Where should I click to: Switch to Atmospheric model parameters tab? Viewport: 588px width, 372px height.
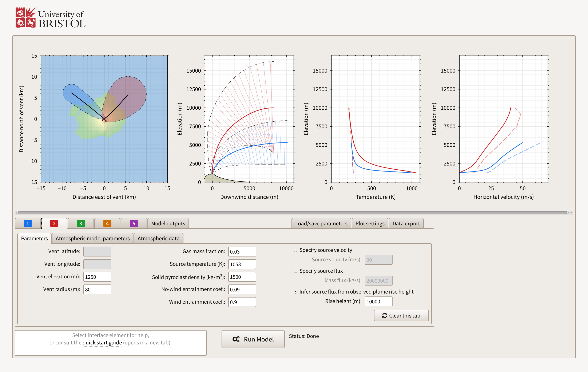(92, 238)
